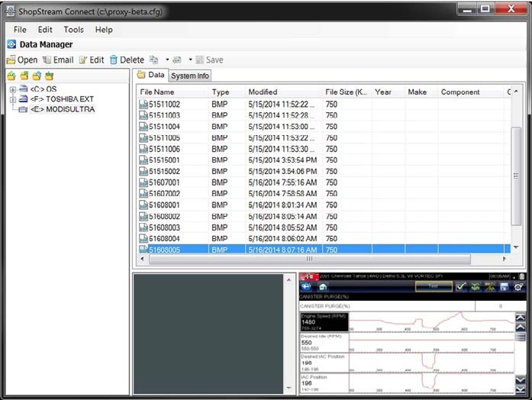The image size is (532, 400).
Task: Switch to the System Info tab
Action: [189, 76]
